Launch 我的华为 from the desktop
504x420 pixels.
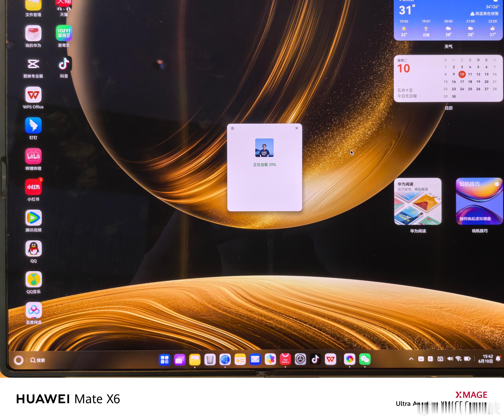click(x=33, y=33)
